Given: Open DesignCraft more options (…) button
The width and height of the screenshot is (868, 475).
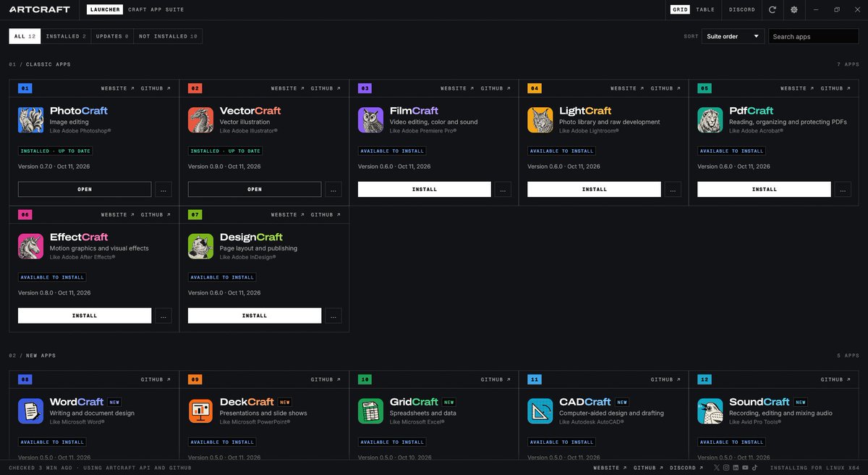Looking at the screenshot, I should click(x=333, y=316).
